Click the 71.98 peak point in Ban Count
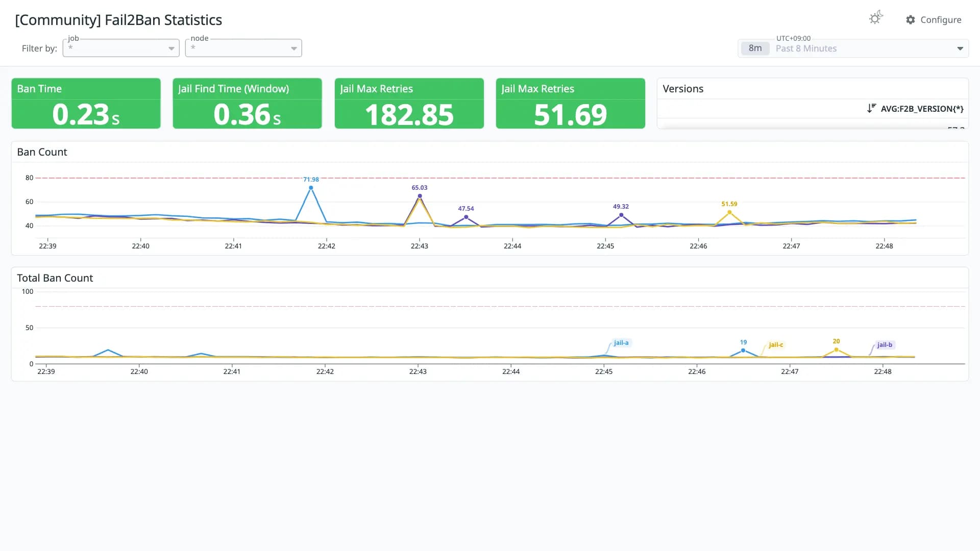Screen dimensions: 980x551 coord(311,188)
